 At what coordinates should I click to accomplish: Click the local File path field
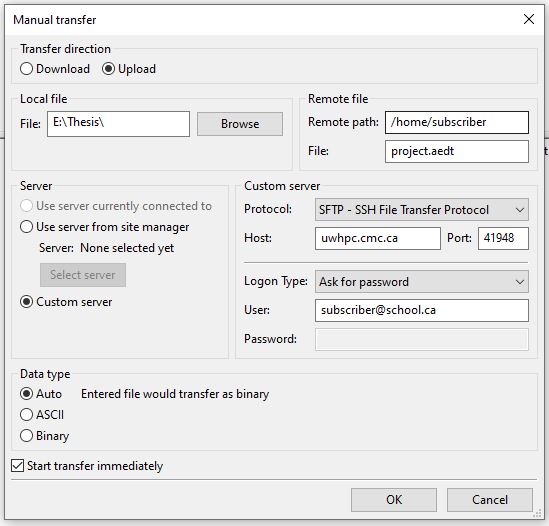point(118,124)
